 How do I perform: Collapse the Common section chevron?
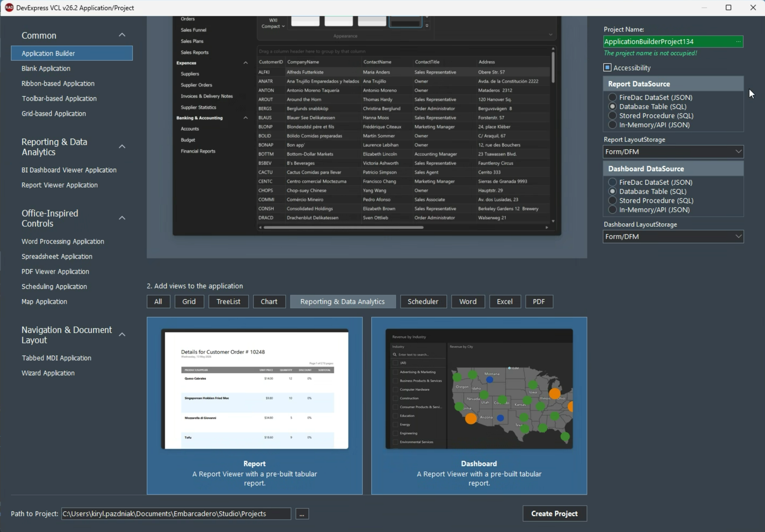point(122,35)
